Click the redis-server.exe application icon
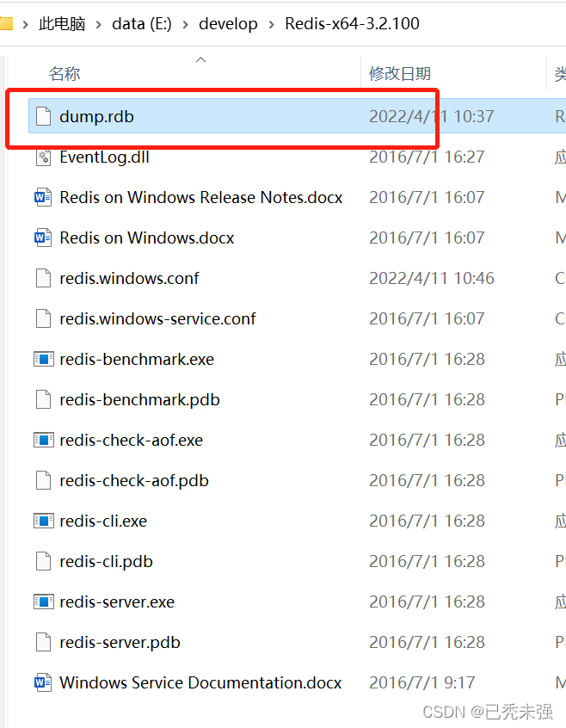The height and width of the screenshot is (728, 566). point(44,602)
